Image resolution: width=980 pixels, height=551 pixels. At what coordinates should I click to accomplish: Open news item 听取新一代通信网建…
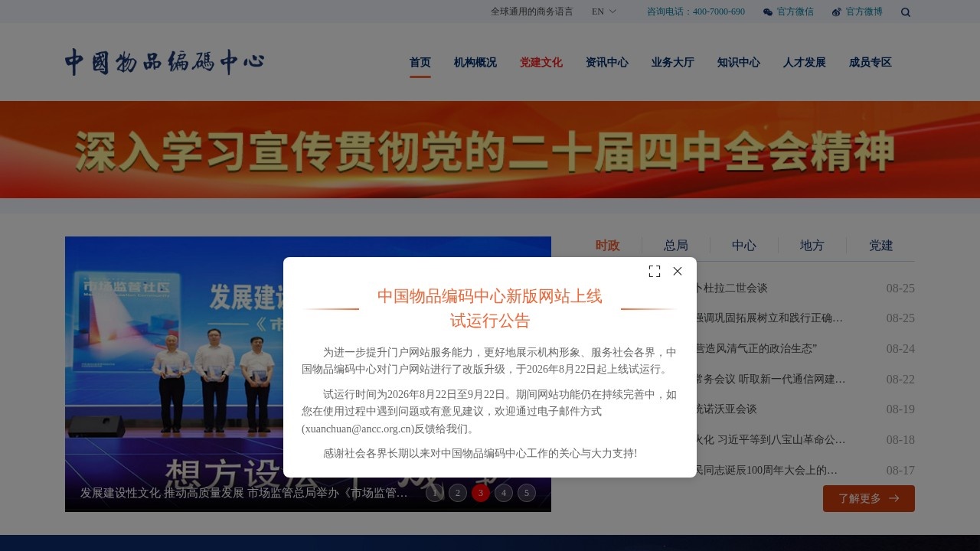769,379
